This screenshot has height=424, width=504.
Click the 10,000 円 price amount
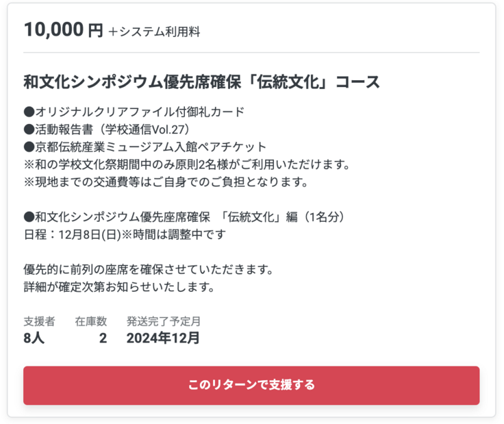pos(63,30)
